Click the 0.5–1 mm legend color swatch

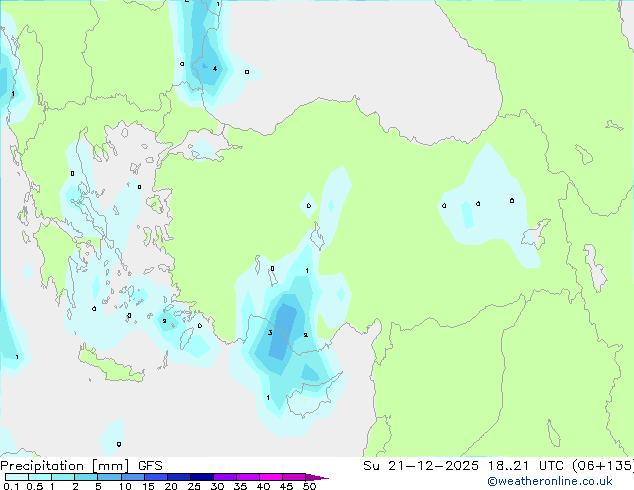pyautogui.click(x=40, y=477)
